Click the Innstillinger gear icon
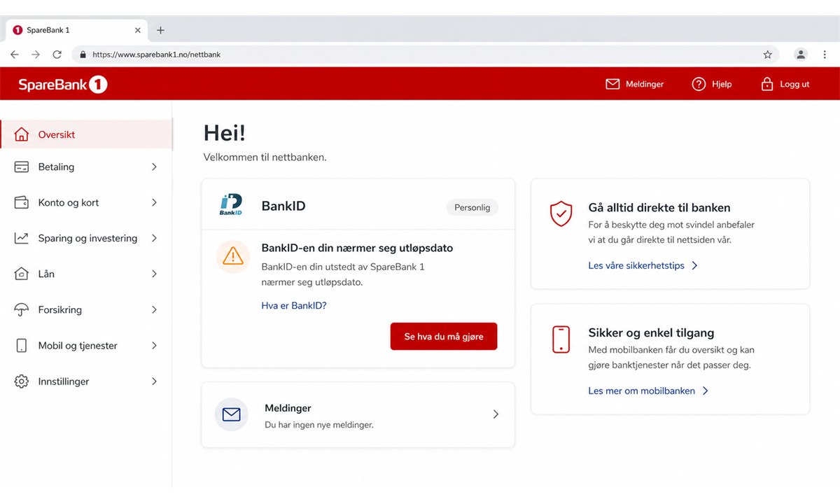Viewport: 840px width, 504px height. point(22,381)
